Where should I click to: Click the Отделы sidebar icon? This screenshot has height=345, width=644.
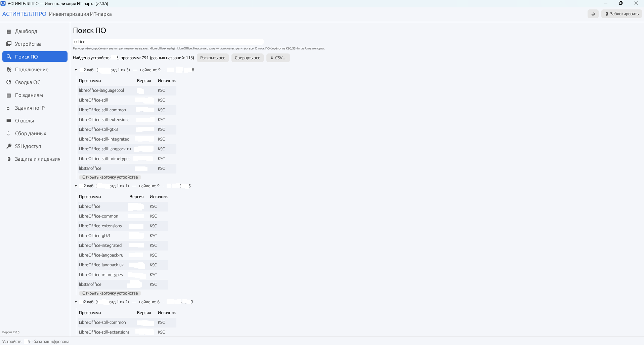coord(9,121)
